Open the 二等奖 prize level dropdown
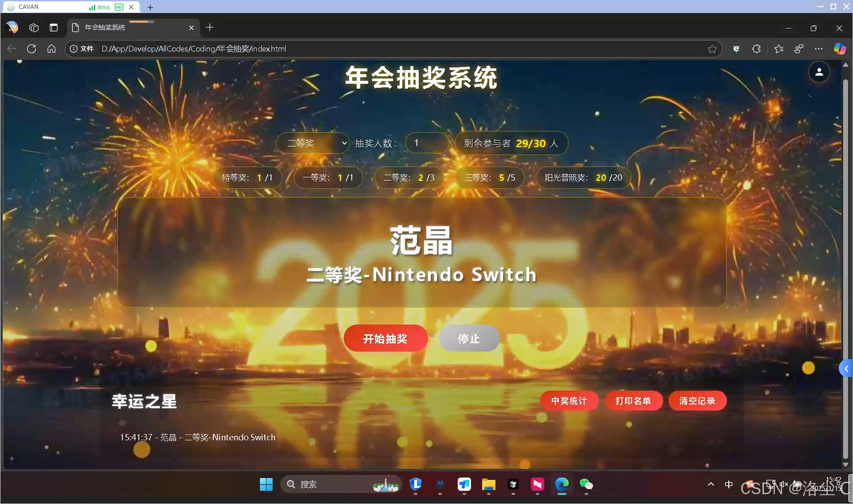This screenshot has width=853, height=504. click(313, 143)
